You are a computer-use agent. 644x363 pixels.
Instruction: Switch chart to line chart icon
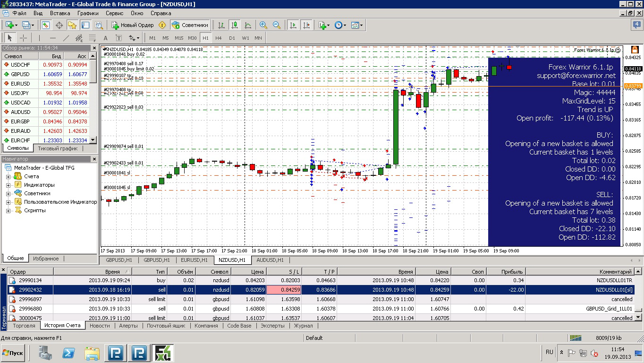pos(247,25)
